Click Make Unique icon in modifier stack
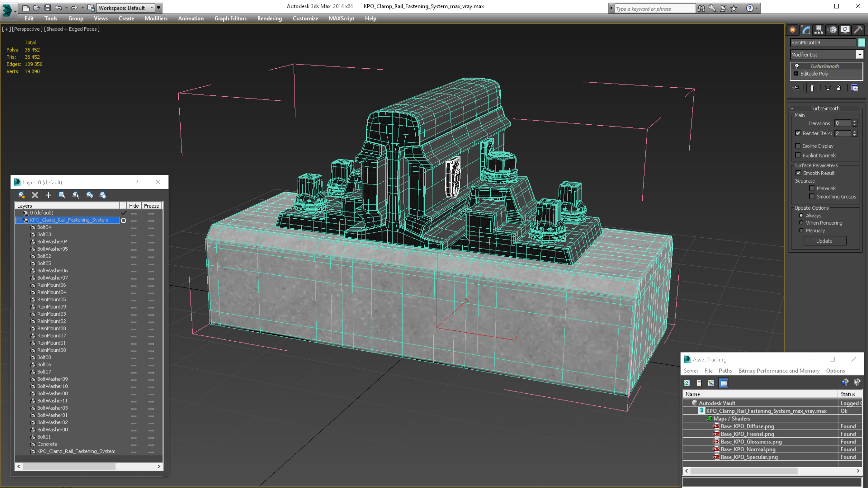This screenshot has width=868, height=488. pos(828,88)
